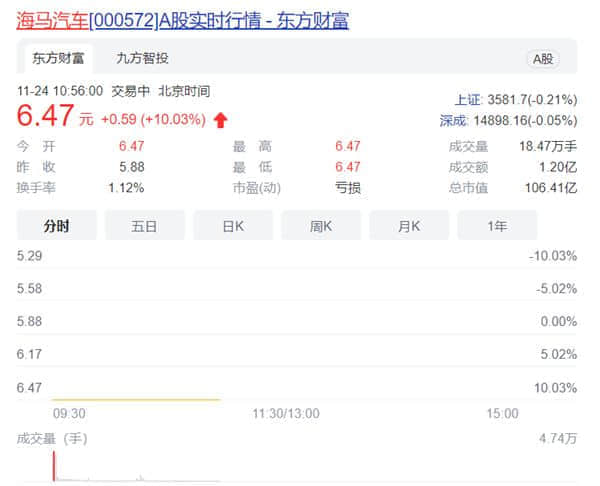The height and width of the screenshot is (486, 600).
Task: Select the 1年 chart tab
Action: pos(497,226)
